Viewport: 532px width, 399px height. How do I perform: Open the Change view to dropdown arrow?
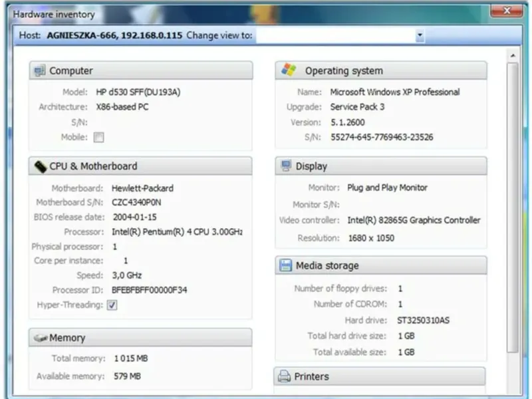tap(420, 35)
